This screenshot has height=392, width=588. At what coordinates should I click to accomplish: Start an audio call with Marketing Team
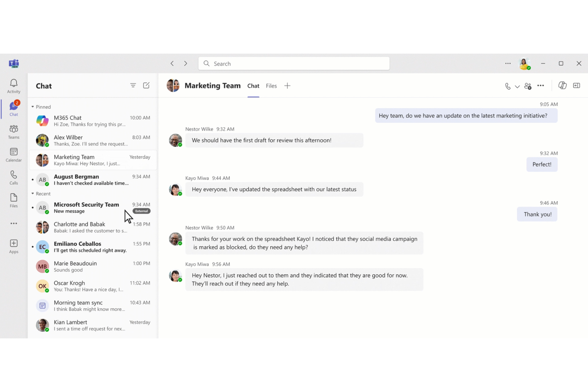click(508, 86)
